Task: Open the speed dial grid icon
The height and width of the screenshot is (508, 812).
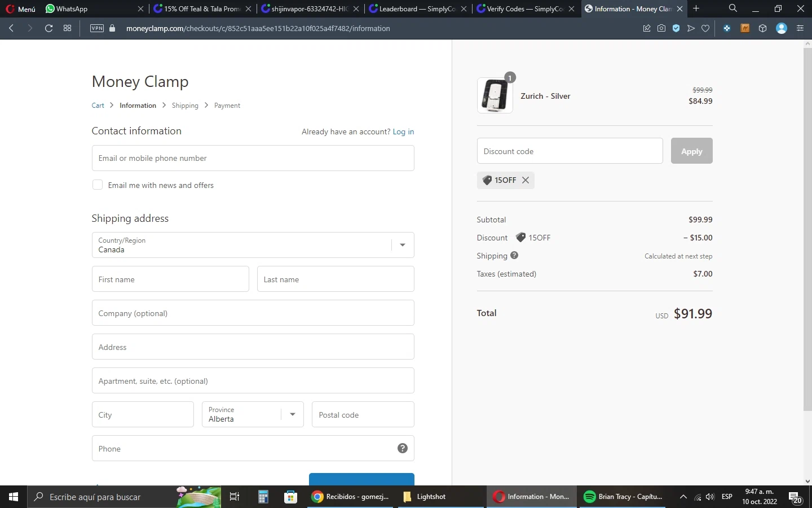Action: point(68,28)
